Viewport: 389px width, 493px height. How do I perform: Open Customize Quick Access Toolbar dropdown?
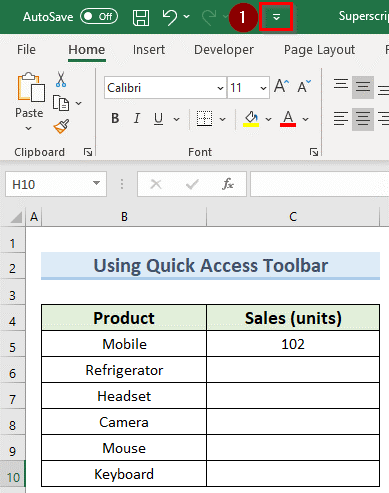276,17
